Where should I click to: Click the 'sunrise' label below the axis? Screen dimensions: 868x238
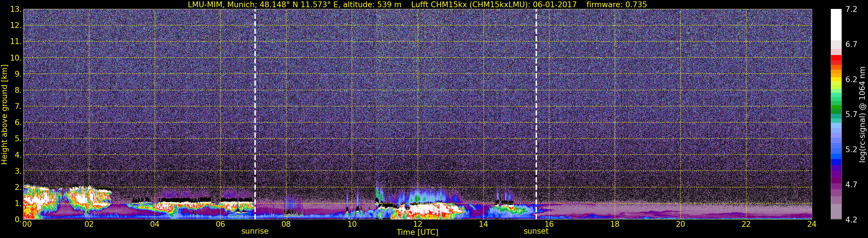[x=255, y=231]
